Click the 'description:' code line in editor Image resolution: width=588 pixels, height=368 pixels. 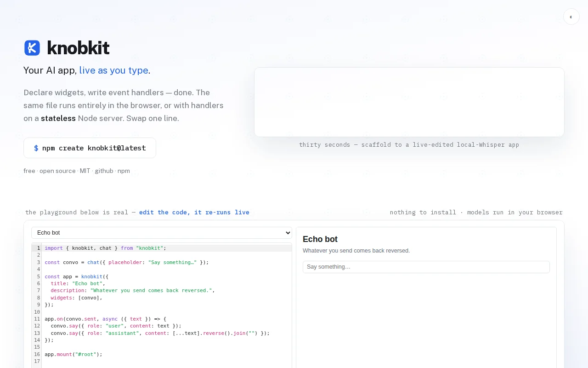point(133,291)
